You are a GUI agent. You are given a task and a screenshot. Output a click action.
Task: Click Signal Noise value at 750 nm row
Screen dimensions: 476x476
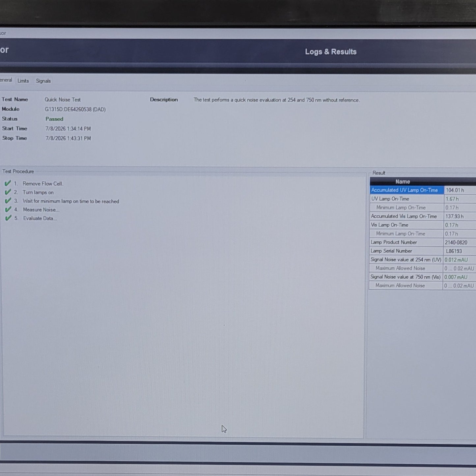423,277
